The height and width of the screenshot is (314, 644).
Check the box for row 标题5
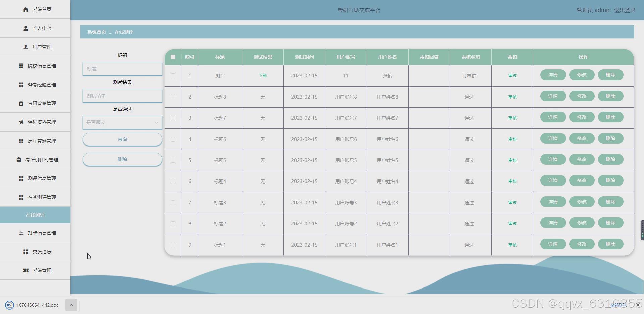pyautogui.click(x=173, y=160)
